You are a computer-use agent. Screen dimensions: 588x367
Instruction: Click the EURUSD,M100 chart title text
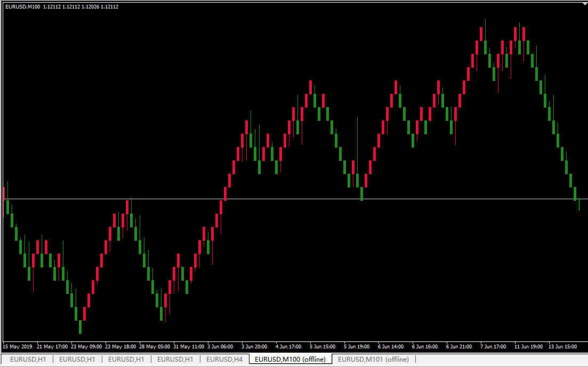(x=22, y=6)
